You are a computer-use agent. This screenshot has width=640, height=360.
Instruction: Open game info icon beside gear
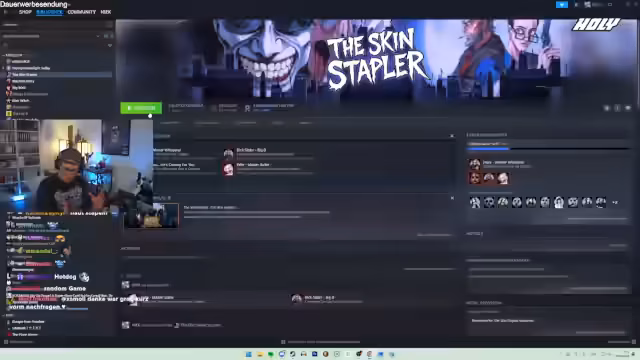pos(617,108)
